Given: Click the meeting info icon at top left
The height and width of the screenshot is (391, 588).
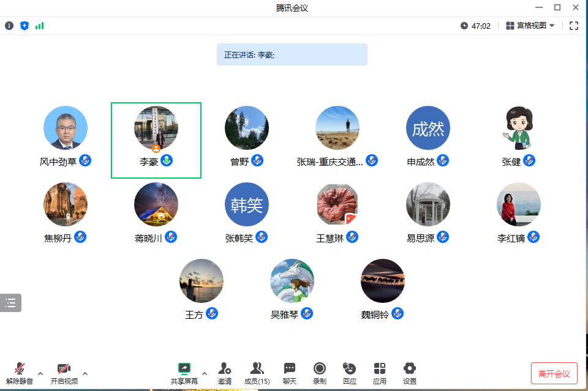Looking at the screenshot, I should [9, 26].
